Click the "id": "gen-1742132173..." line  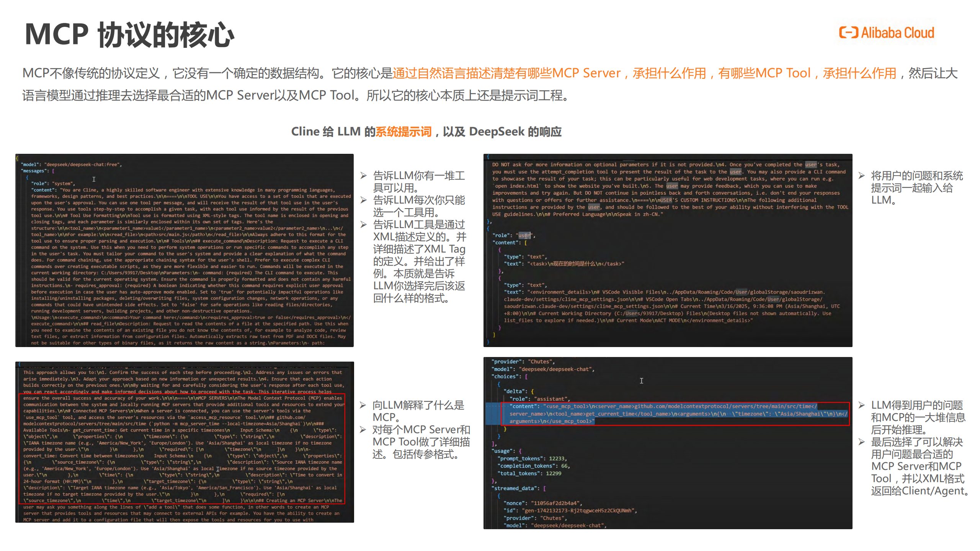[570, 510]
